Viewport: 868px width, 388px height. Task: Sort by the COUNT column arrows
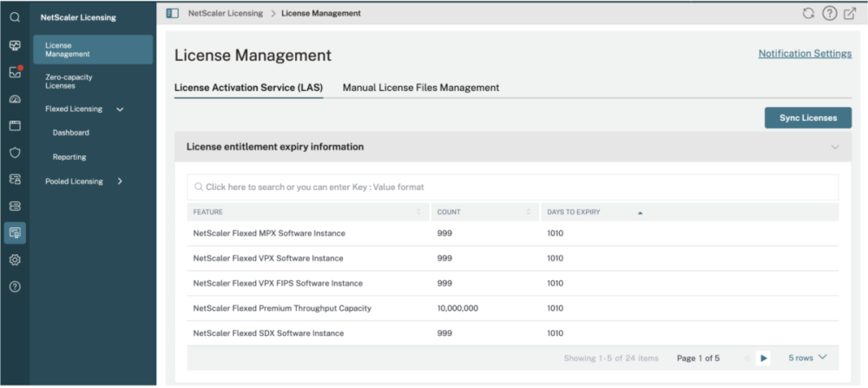point(529,212)
